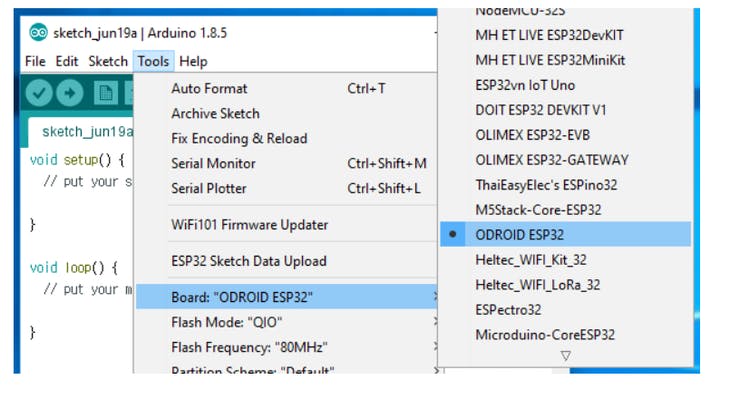This screenshot has width=740, height=409.
Task: Click the Arduino logo in title bar
Action: pos(38,33)
